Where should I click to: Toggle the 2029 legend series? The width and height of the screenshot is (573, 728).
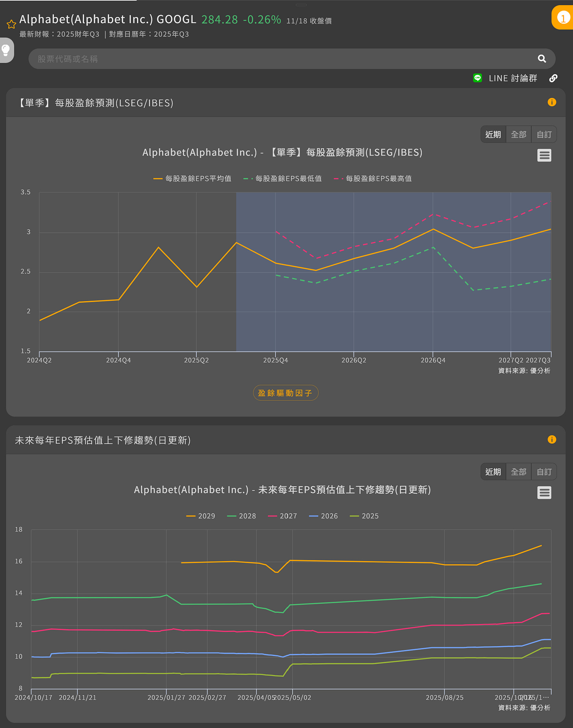click(x=201, y=516)
